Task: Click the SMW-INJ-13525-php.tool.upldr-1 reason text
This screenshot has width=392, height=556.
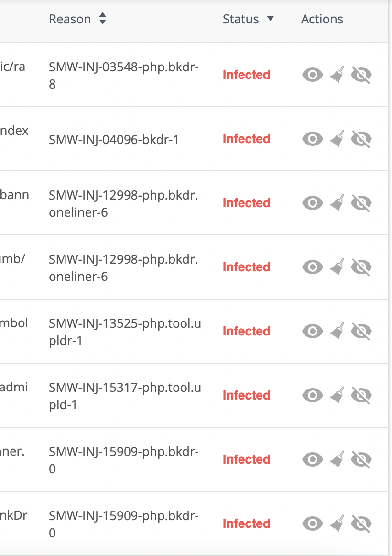Action: pos(125,332)
